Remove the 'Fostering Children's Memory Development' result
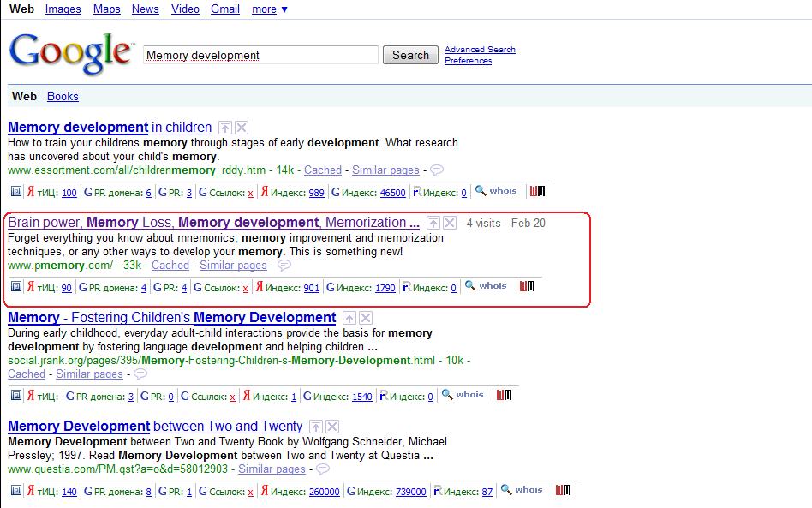The image size is (812, 508). 366,318
